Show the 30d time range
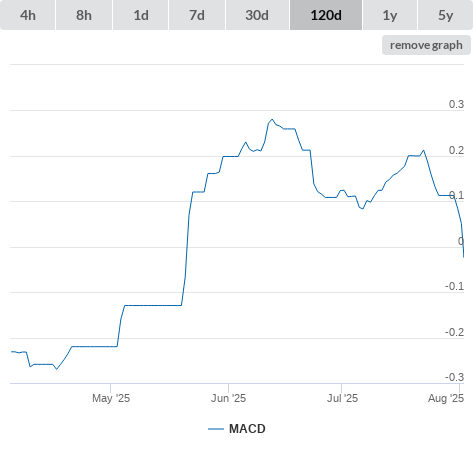 (257, 15)
